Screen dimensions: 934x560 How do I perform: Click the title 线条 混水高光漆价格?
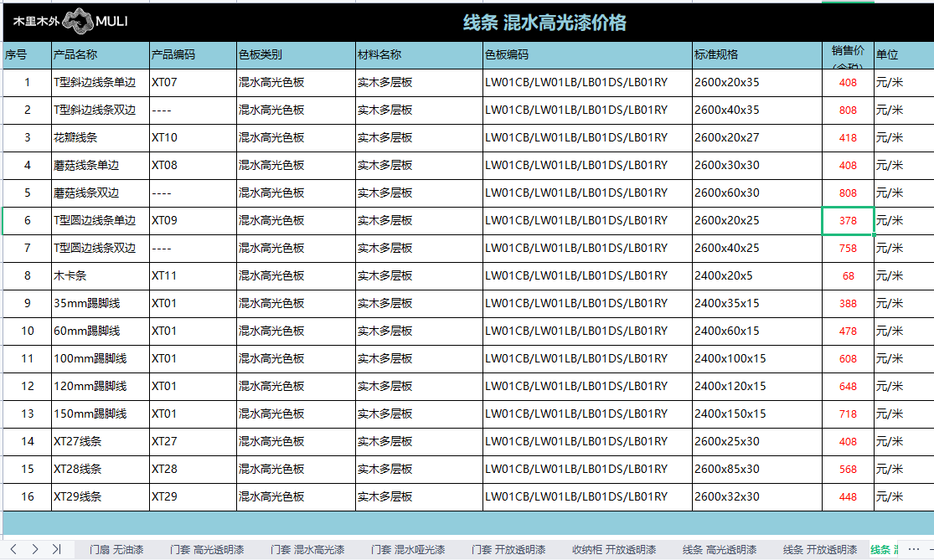[544, 23]
